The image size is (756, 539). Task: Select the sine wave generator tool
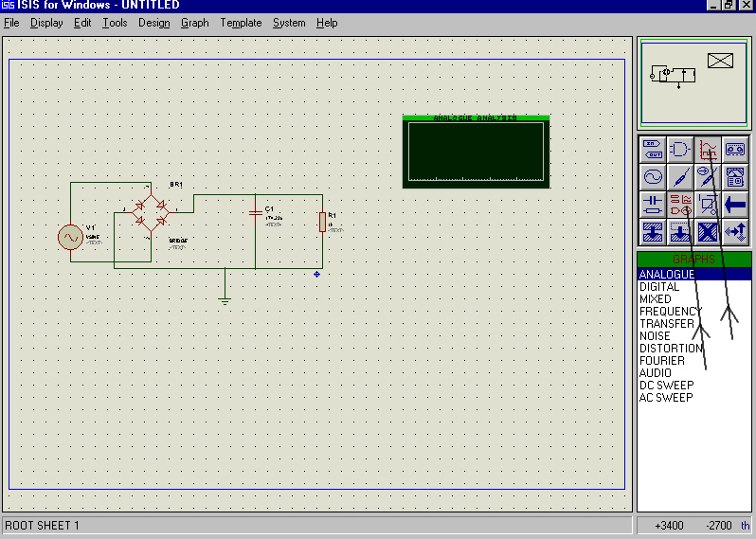pyautogui.click(x=653, y=176)
